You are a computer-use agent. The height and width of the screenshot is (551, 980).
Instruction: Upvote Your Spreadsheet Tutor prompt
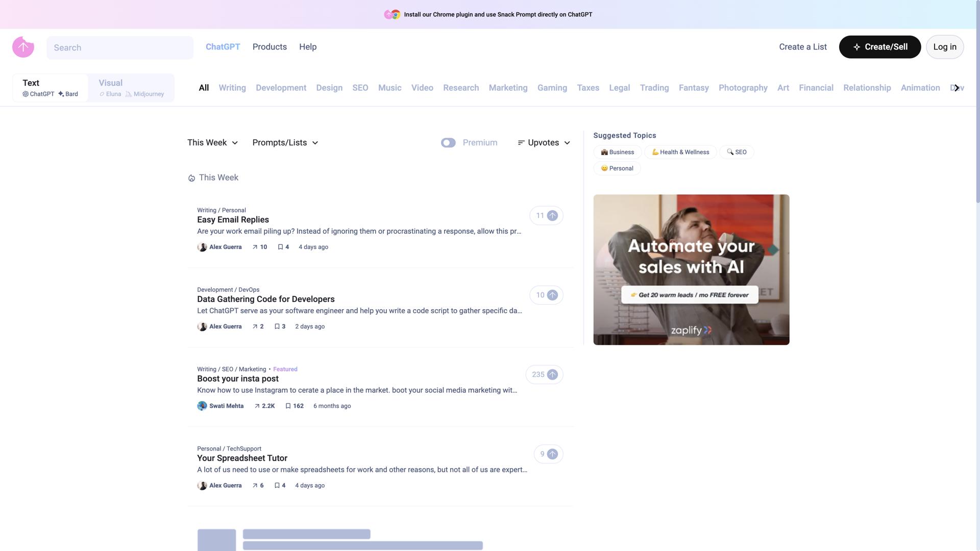point(552,455)
